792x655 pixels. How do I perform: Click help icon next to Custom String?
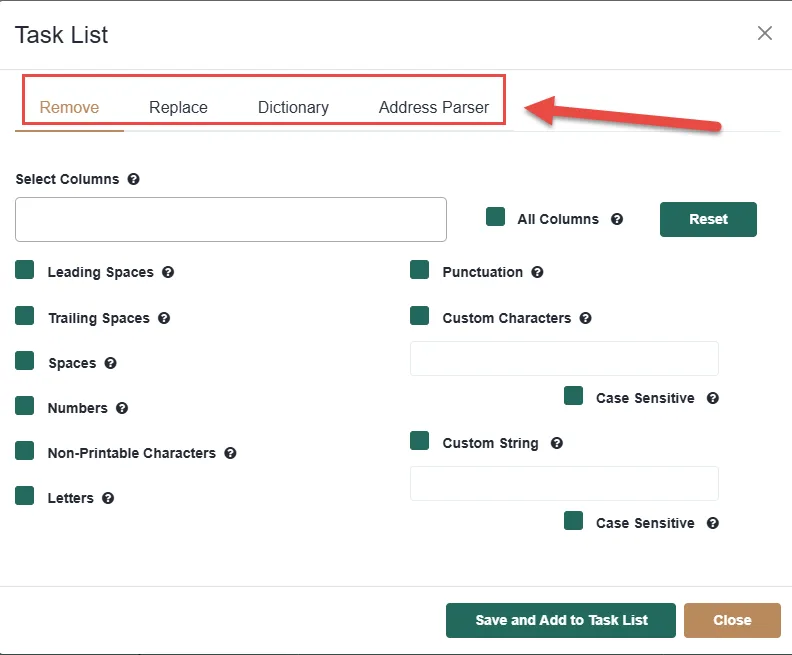click(x=557, y=443)
